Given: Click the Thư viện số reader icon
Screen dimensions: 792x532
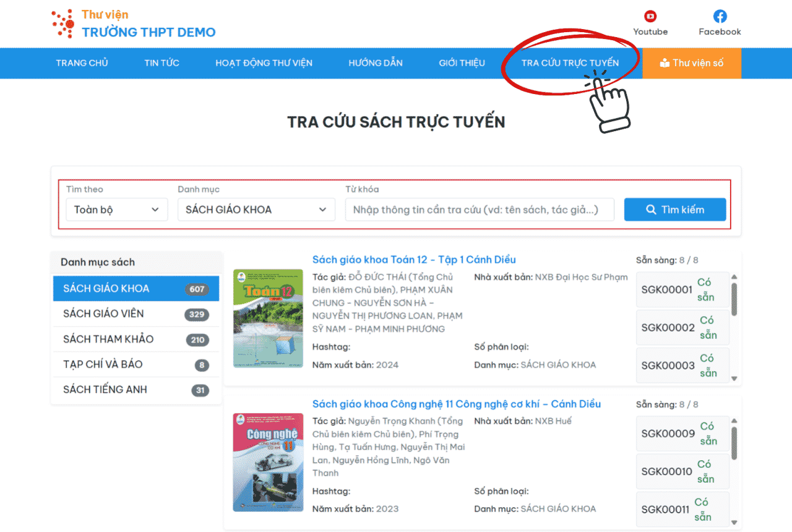Looking at the screenshot, I should pyautogui.click(x=665, y=63).
